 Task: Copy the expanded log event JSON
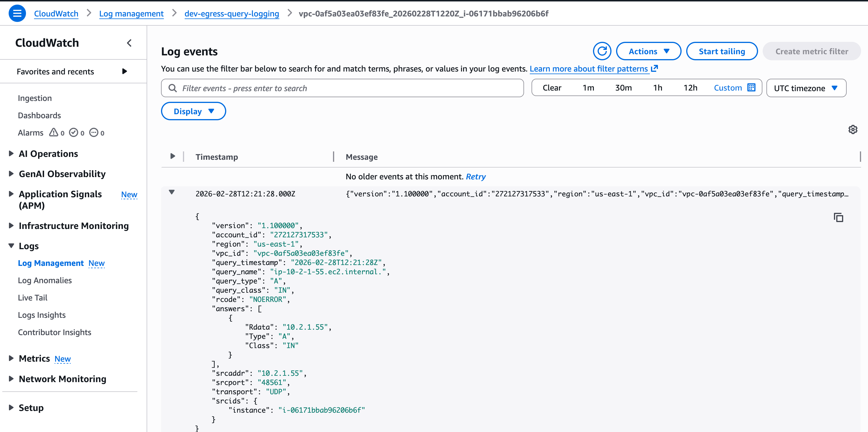coord(838,217)
